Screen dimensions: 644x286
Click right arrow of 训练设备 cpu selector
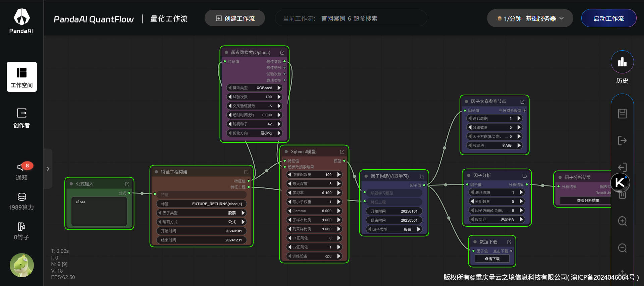pyautogui.click(x=339, y=256)
